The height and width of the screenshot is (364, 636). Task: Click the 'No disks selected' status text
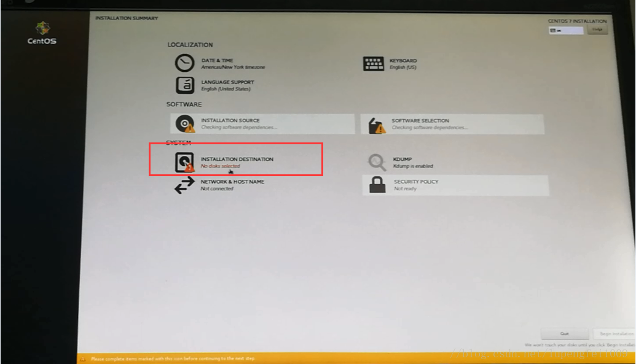(x=220, y=166)
